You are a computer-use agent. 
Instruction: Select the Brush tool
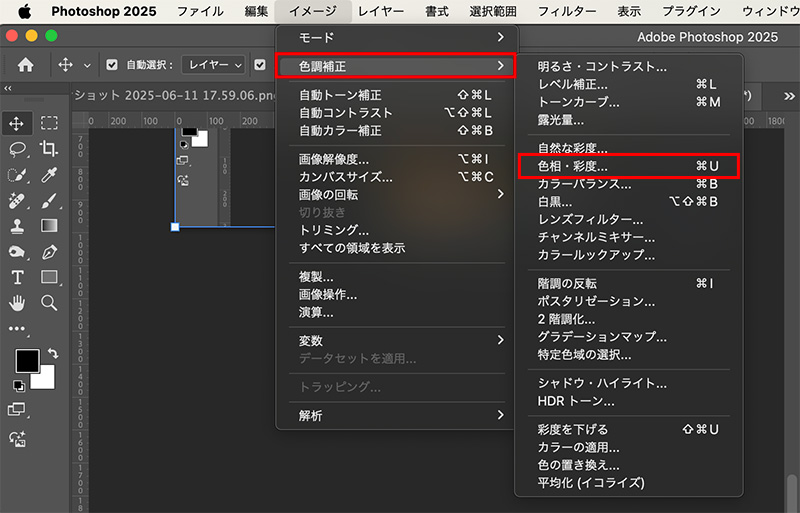click(x=49, y=201)
